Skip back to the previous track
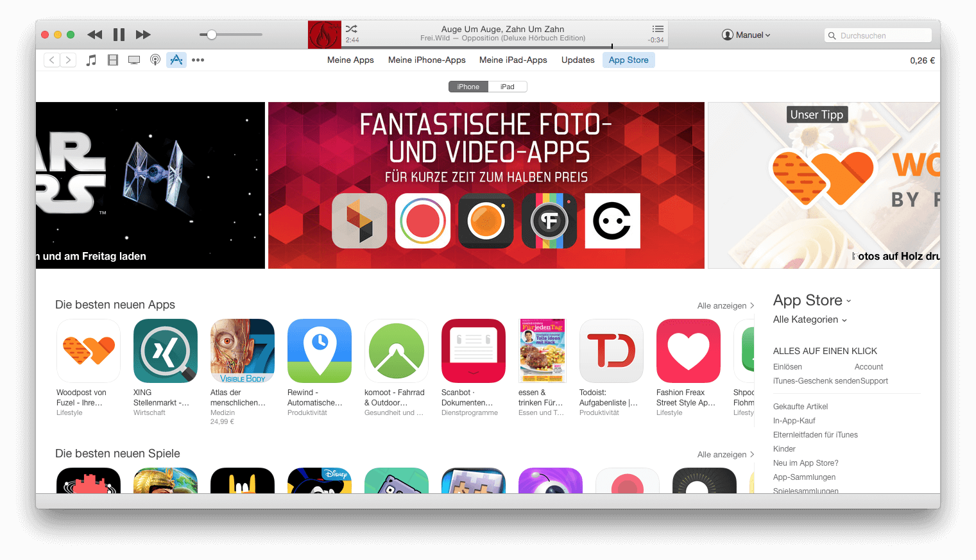Screen dimensions: 976x560 pos(95,35)
